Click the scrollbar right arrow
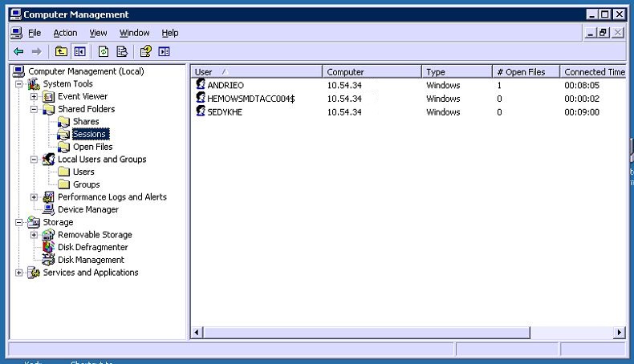 (620, 333)
